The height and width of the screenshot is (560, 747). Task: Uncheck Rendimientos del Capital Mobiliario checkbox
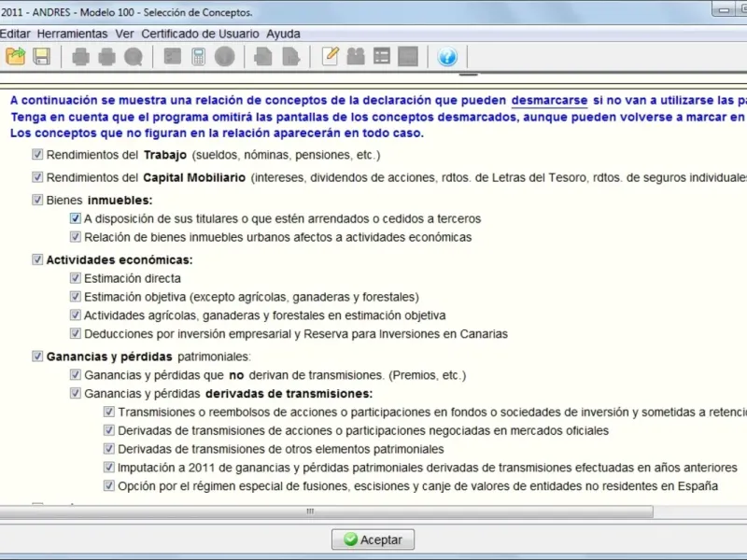37,177
